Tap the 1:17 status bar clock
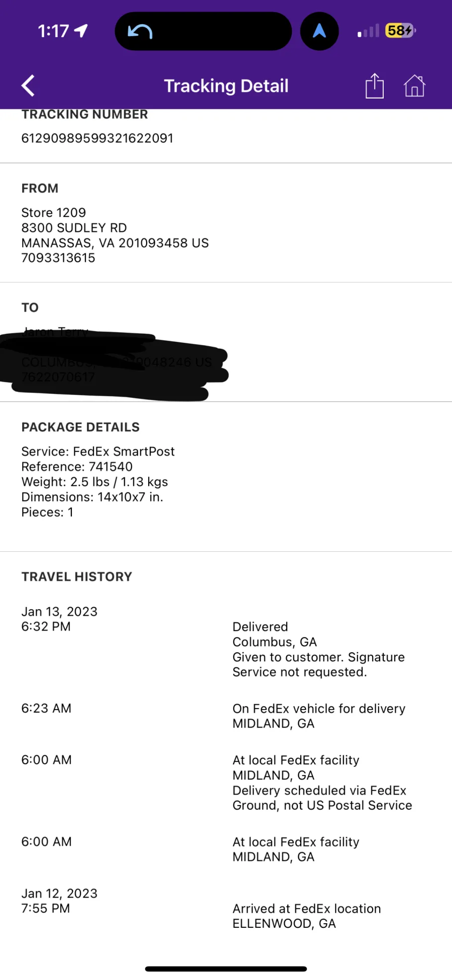This screenshot has height=980, width=452. click(53, 31)
